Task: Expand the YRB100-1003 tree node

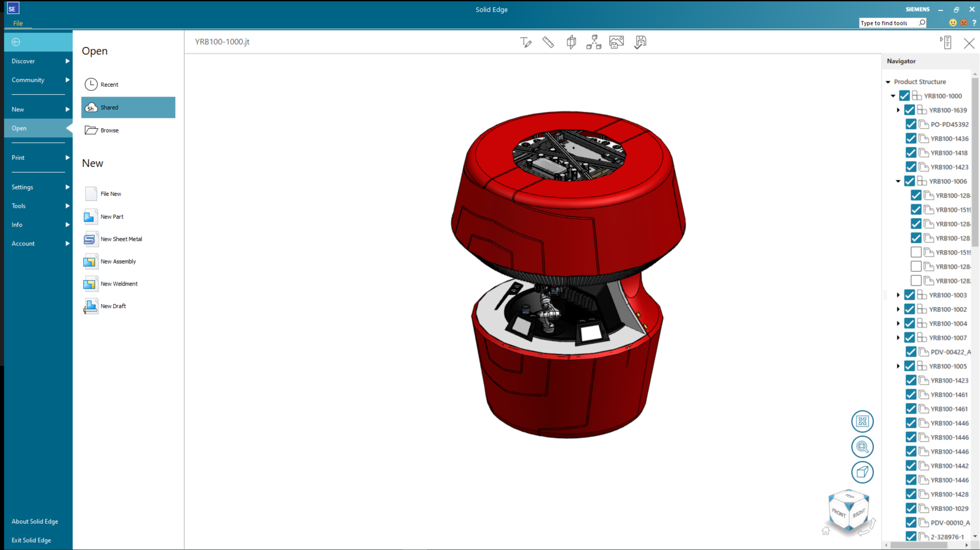Action: 898,295
